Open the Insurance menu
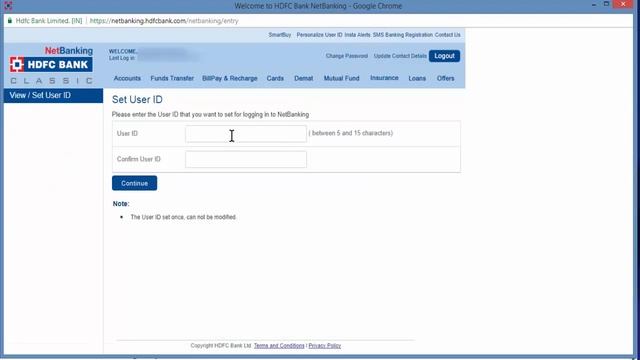The image size is (640, 360). tap(384, 78)
